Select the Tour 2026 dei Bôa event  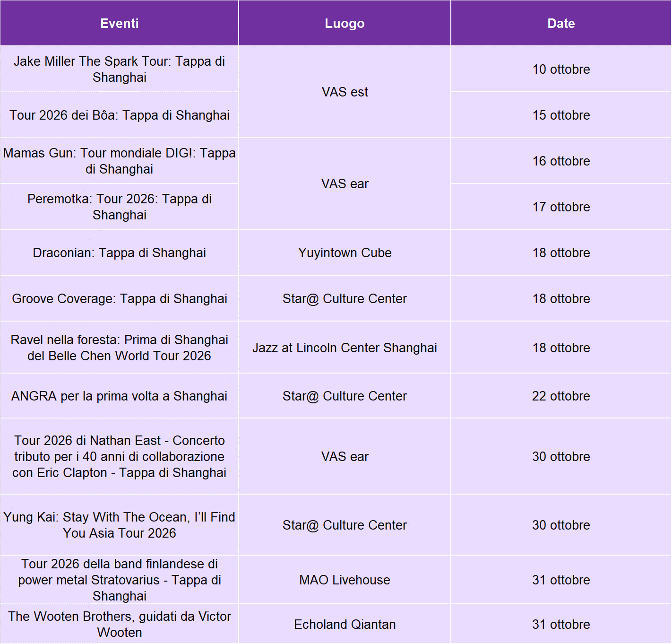click(120, 115)
